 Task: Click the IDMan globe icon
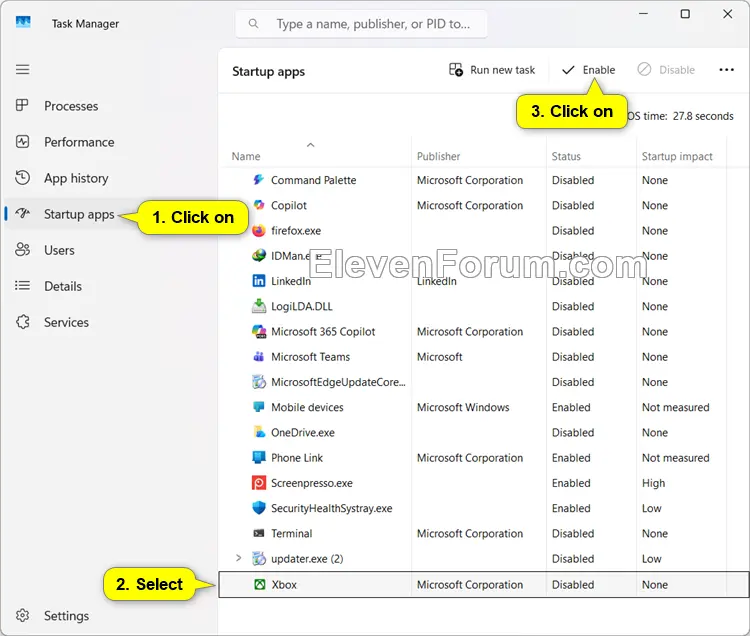(x=259, y=255)
